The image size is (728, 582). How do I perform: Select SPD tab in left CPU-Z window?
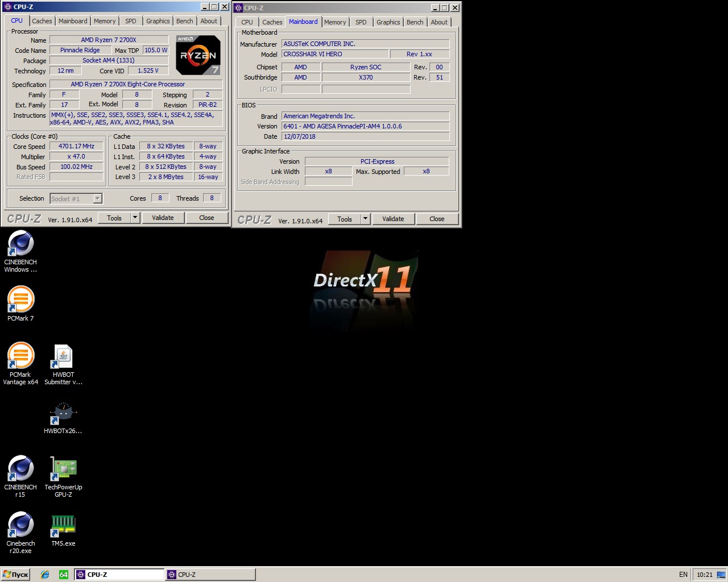coord(131,21)
